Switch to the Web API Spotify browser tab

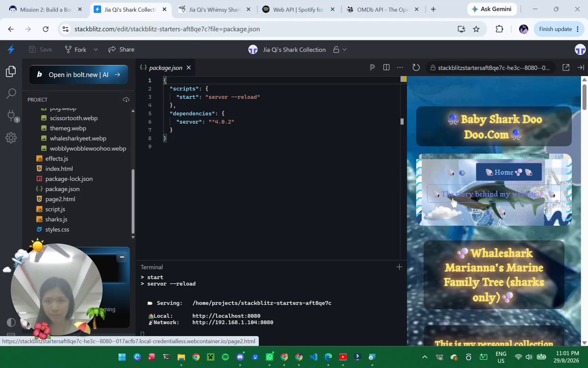tap(299, 9)
